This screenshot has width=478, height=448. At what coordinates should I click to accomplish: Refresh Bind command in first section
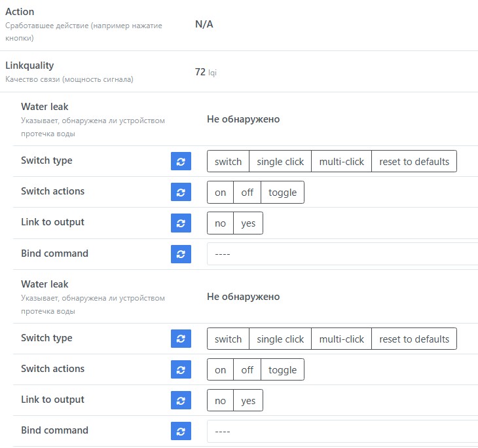tap(181, 253)
